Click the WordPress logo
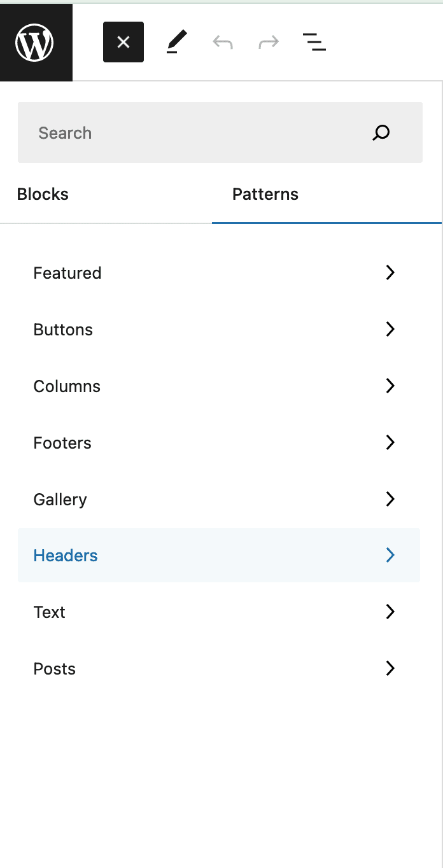The image size is (443, 868). [35, 41]
